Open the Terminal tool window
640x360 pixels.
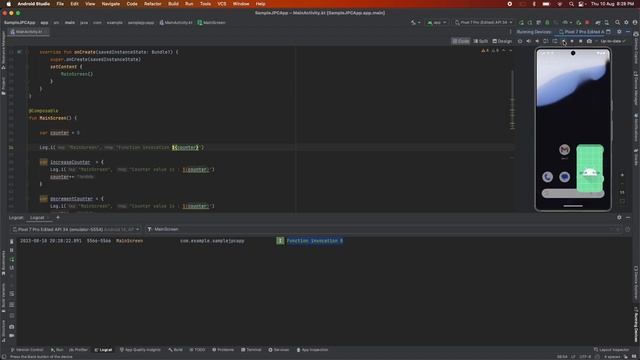tap(251, 350)
